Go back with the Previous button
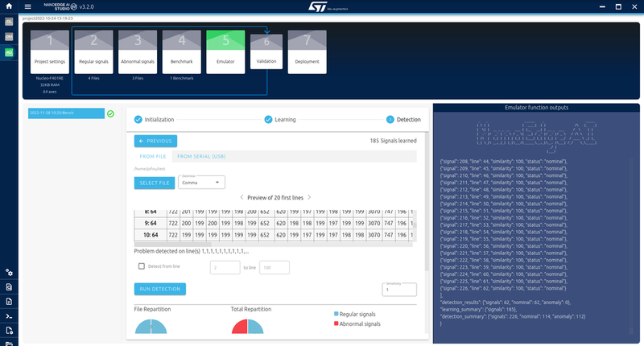 [x=156, y=141]
